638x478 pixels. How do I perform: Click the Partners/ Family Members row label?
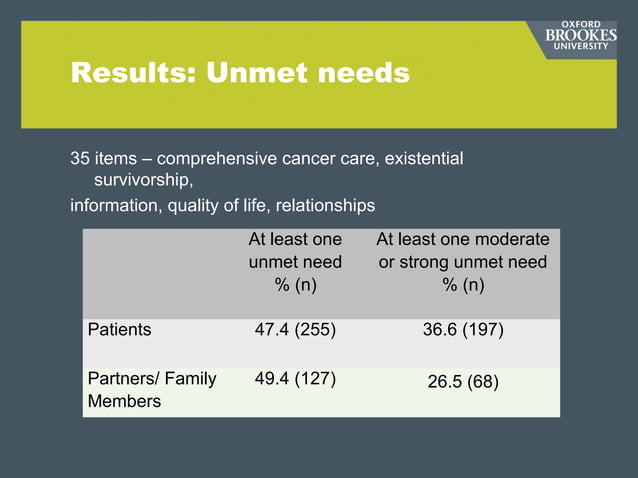152,390
